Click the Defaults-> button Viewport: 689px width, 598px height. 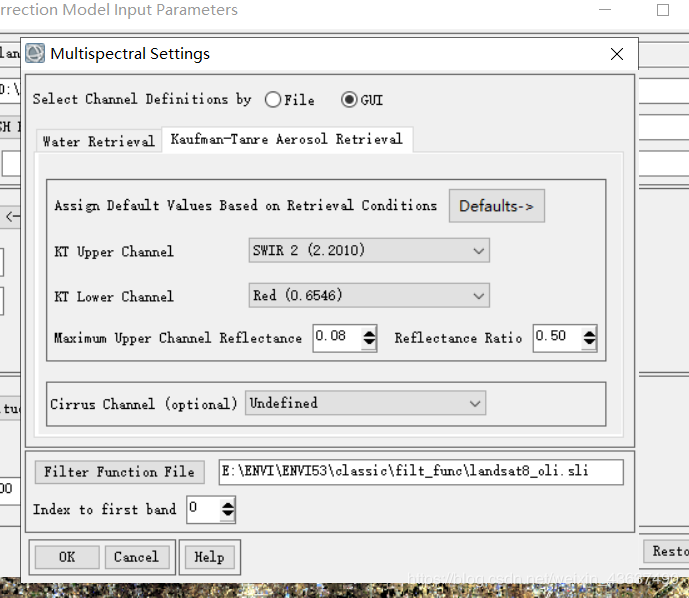496,206
